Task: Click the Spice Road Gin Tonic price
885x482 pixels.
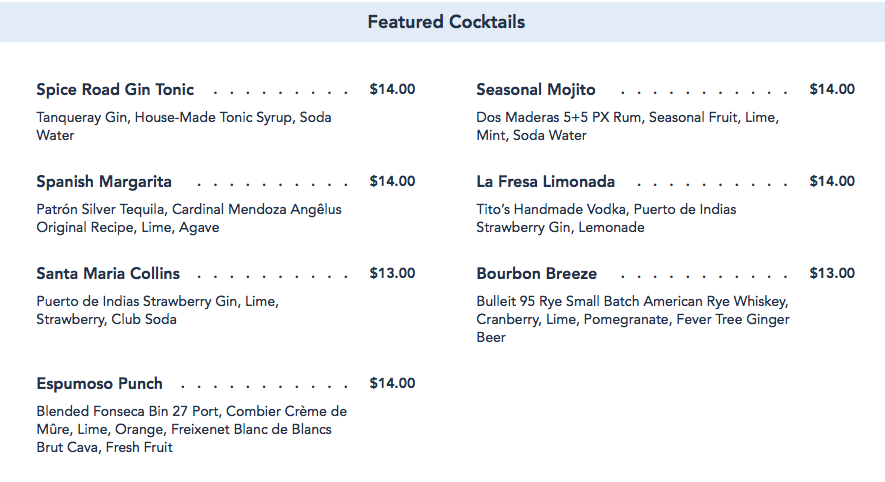Action: pos(392,90)
